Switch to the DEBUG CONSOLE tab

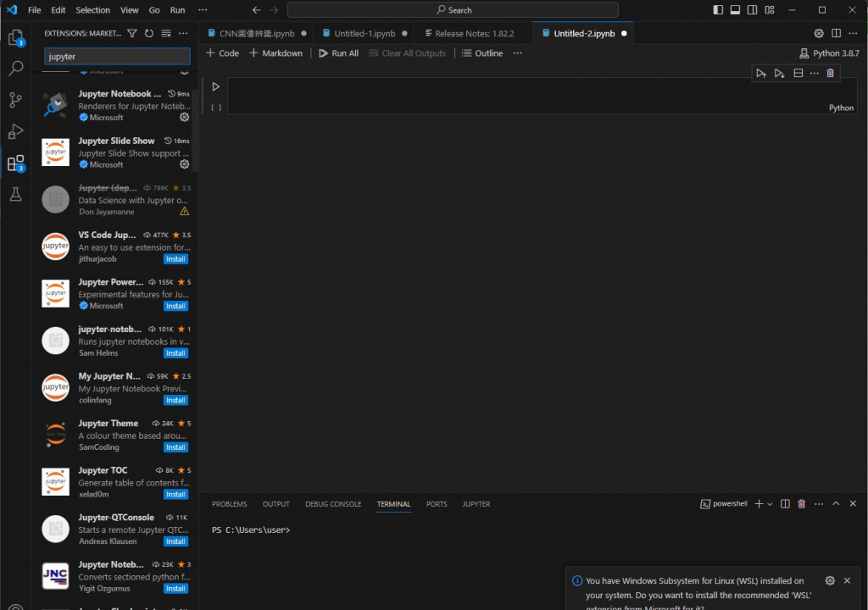[x=332, y=504]
